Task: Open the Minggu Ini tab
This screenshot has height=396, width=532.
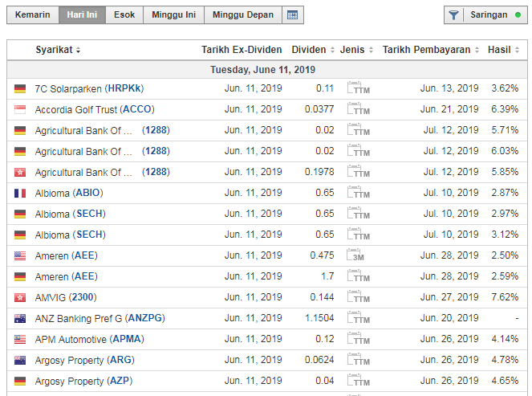Action: coord(173,15)
